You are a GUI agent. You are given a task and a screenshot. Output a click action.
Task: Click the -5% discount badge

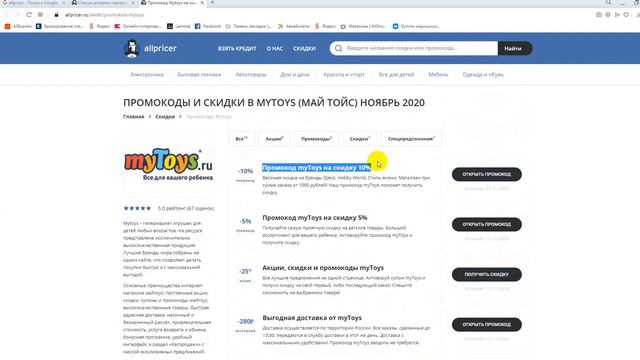(245, 221)
